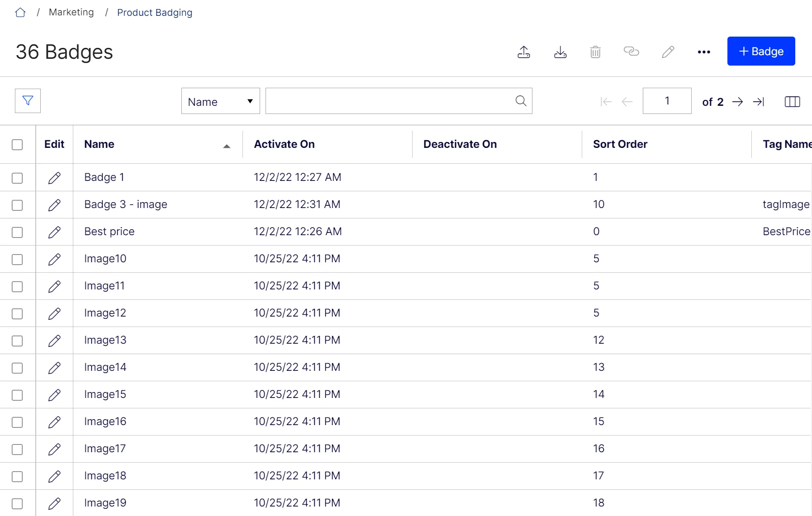Open the filter funnel panel
Viewport: 812px width, 516px height.
[x=28, y=100]
